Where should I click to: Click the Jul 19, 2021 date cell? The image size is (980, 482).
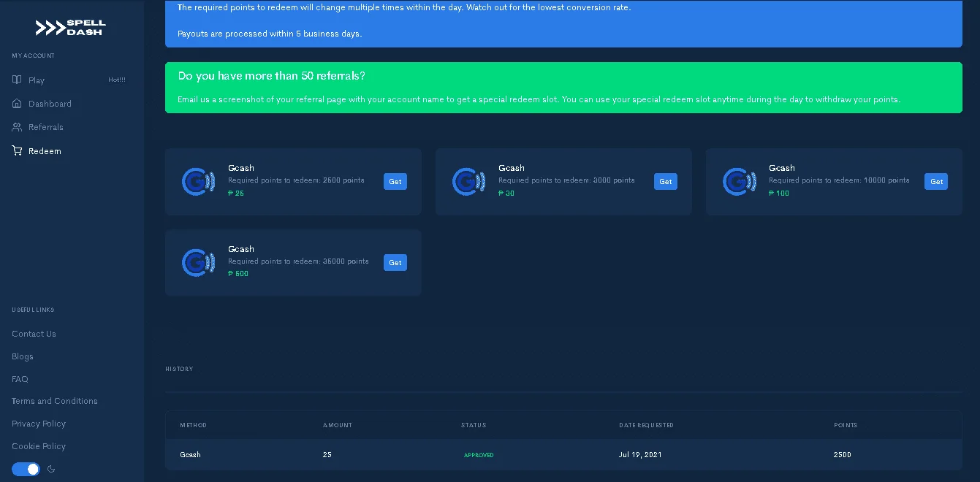click(640, 454)
